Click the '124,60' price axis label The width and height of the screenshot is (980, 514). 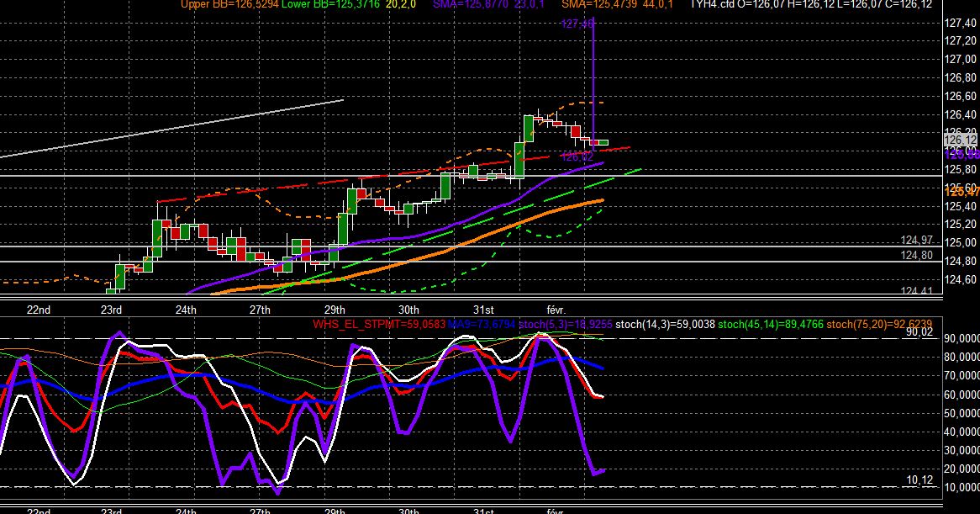(x=960, y=279)
